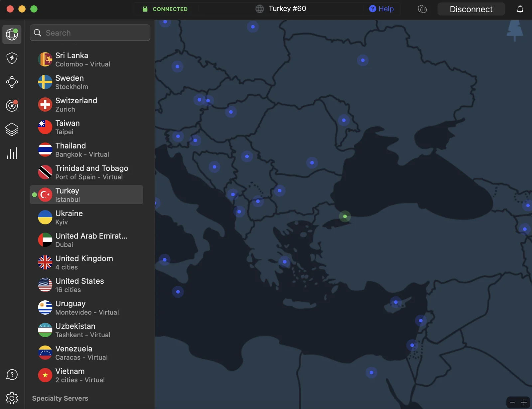Open the notifications bell
This screenshot has width=532, height=409.
(x=519, y=9)
